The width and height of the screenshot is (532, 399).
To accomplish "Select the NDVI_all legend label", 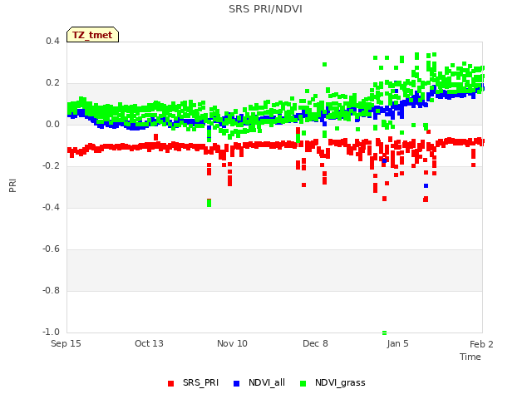I will [267, 382].
